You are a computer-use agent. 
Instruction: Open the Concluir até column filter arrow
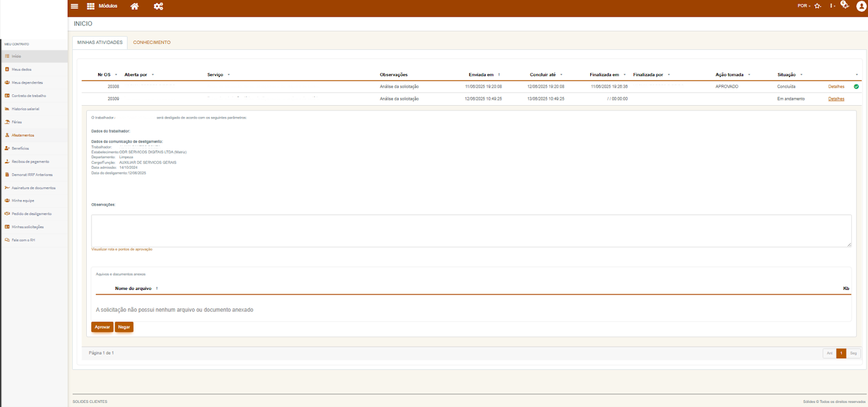click(561, 75)
